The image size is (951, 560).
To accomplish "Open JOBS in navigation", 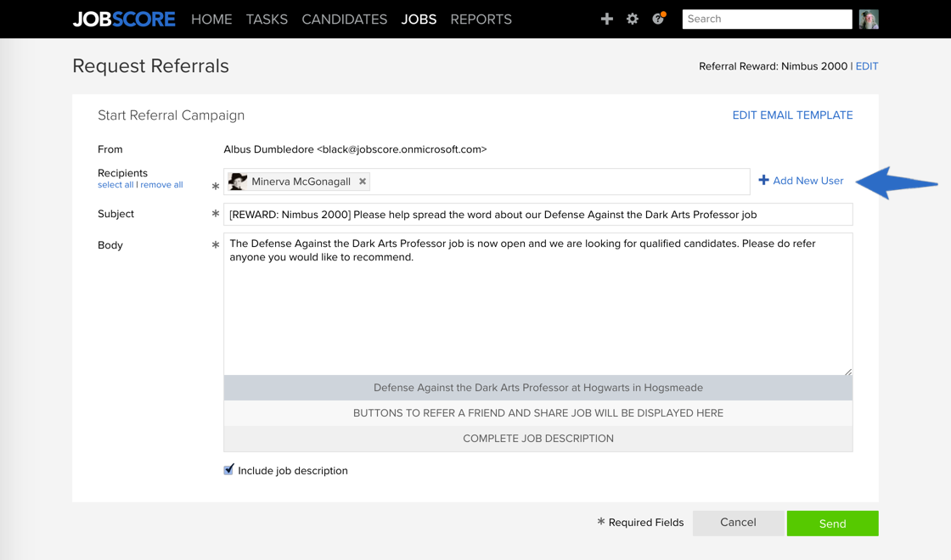I will [419, 20].
